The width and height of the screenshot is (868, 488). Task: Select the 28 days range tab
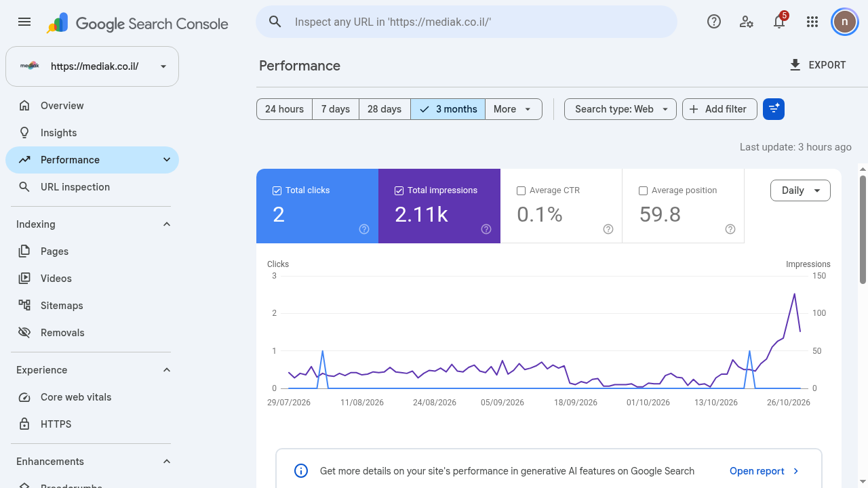point(384,109)
